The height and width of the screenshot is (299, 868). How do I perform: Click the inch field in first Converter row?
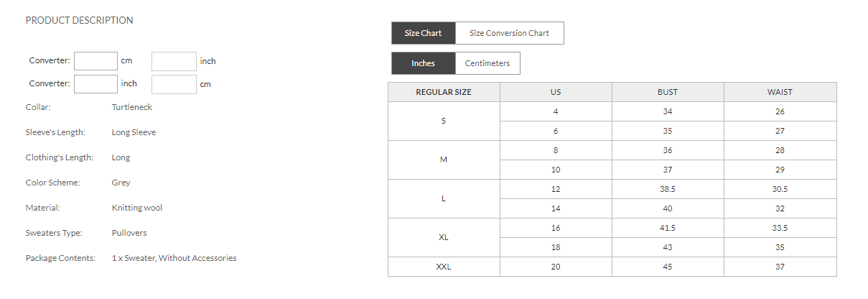[x=174, y=61]
